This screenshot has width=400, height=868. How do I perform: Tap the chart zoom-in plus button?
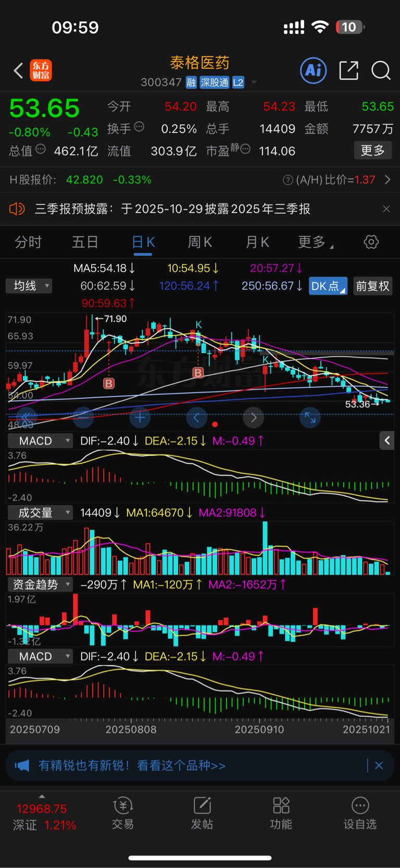tap(140, 418)
